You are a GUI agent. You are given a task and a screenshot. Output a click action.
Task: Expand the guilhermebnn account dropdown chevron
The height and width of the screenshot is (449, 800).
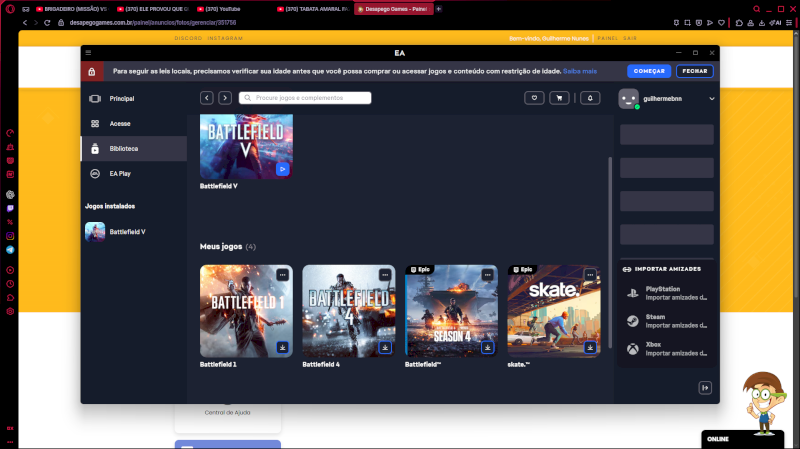[x=712, y=98]
